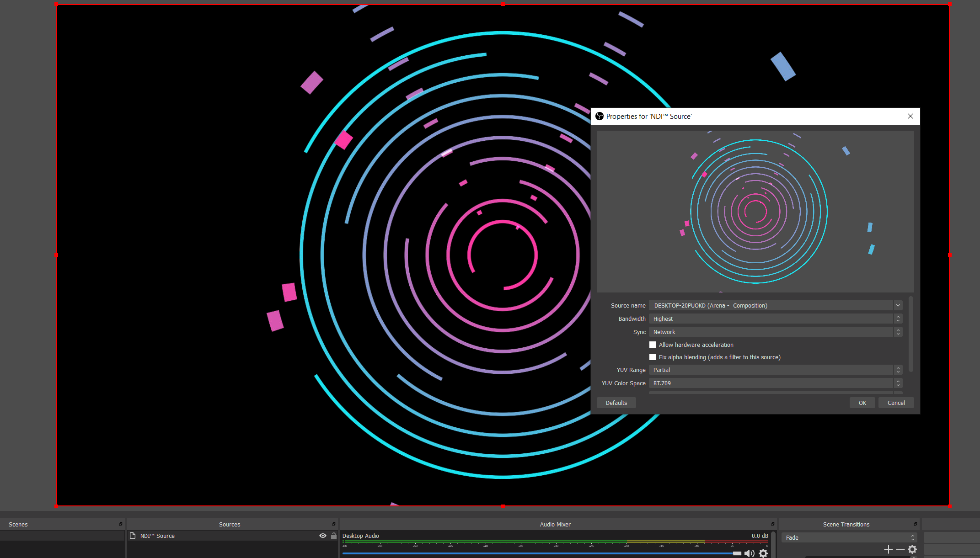This screenshot has width=980, height=558.
Task: Click the OK button to confirm settings
Action: 862,402
